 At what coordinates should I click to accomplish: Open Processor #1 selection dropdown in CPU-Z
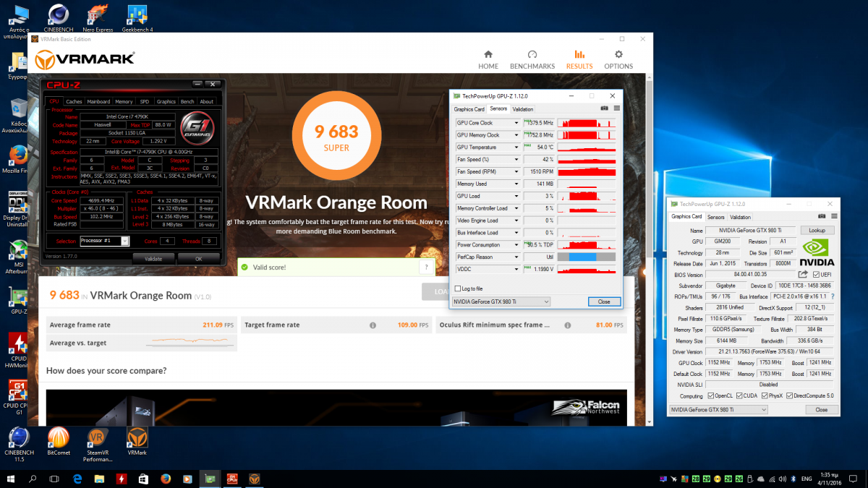104,241
